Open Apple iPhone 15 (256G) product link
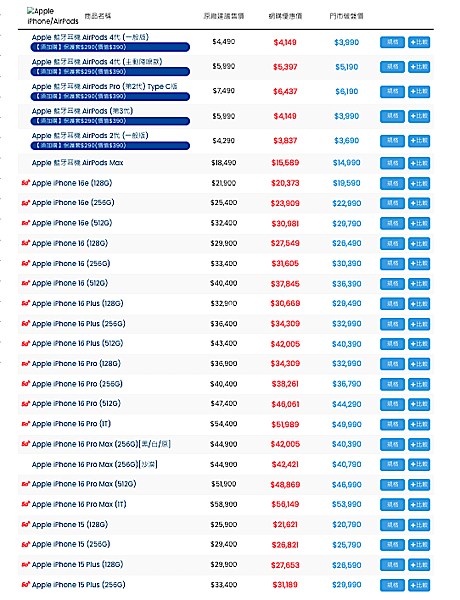 point(71,544)
